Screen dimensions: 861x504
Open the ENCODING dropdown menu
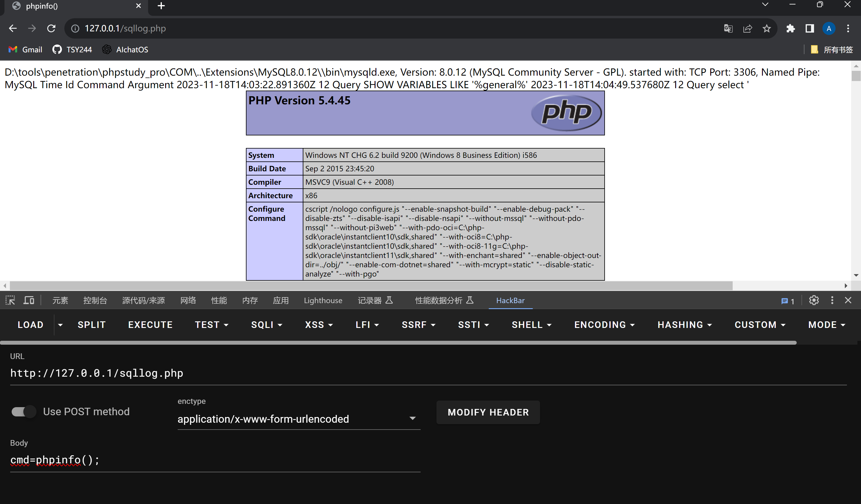[x=604, y=325]
